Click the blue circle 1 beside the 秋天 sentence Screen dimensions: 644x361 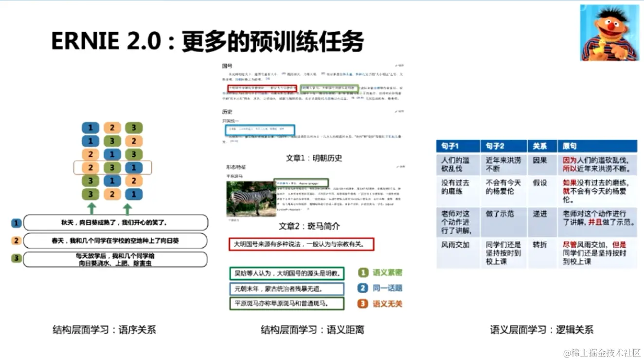[x=16, y=222]
